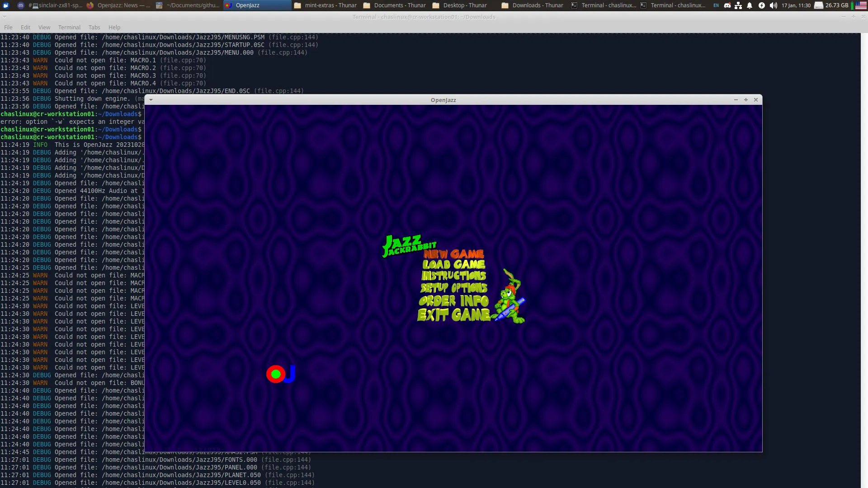The height and width of the screenshot is (488, 868).
Task: Click the FONTS.000 log line in Terminal
Action: [x=156, y=460]
